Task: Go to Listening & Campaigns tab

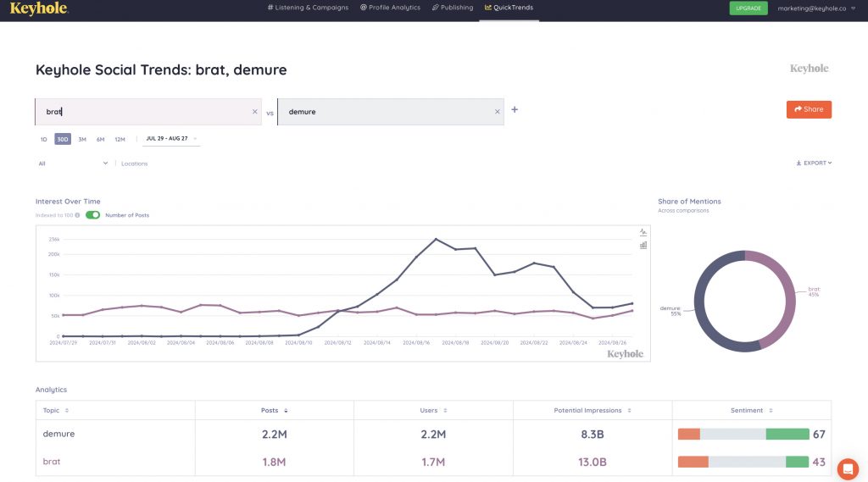Action: click(308, 8)
